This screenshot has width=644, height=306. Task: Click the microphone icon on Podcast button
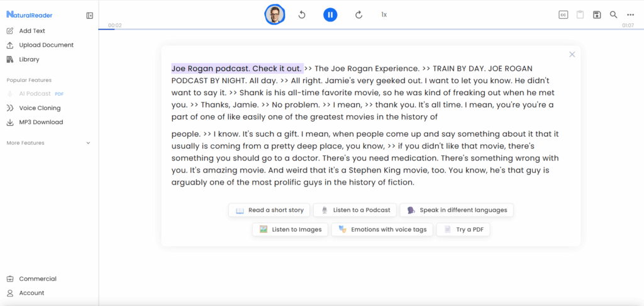(x=325, y=210)
